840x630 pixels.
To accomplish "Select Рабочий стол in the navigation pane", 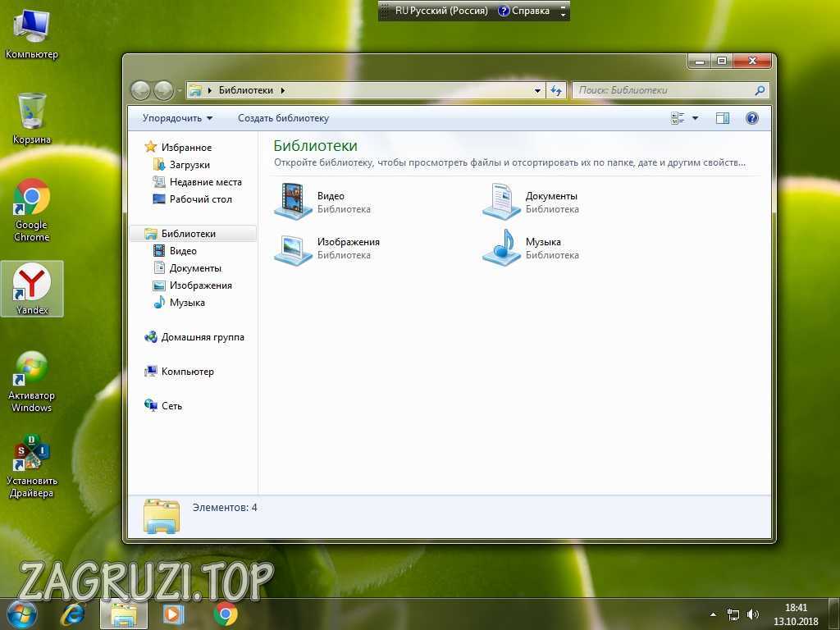I will coord(201,199).
